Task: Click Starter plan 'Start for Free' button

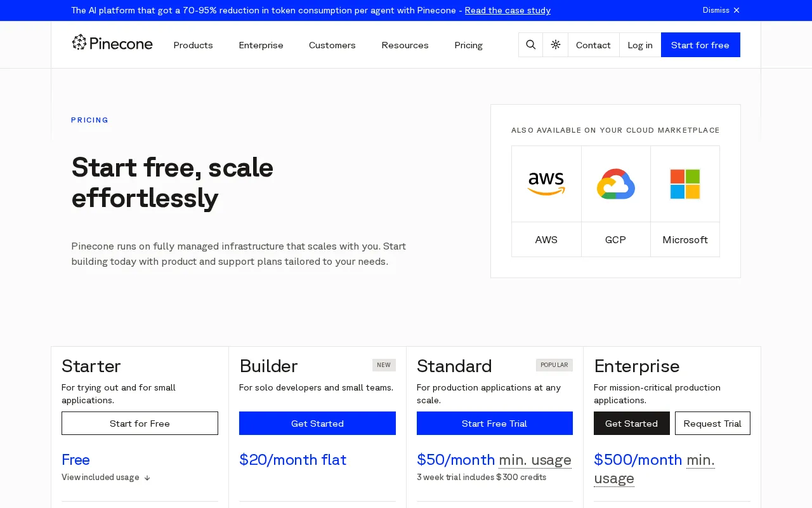Action: point(140,424)
